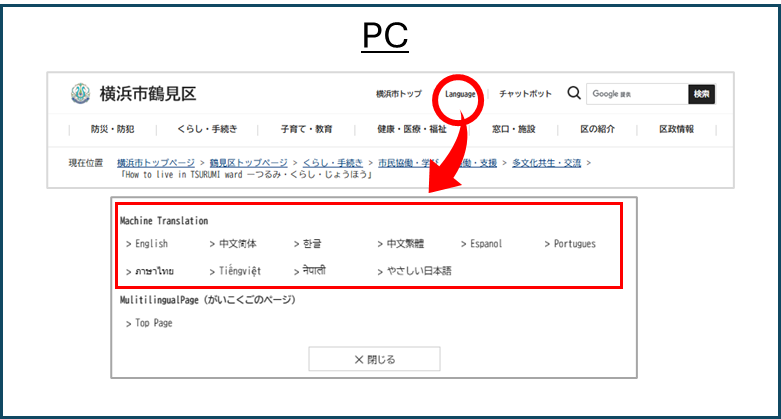
Task: Open the 区政情報 navigation tab
Action: click(676, 129)
